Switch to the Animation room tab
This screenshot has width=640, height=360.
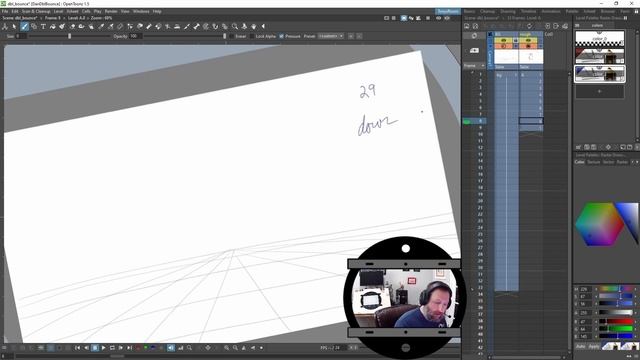click(x=551, y=11)
